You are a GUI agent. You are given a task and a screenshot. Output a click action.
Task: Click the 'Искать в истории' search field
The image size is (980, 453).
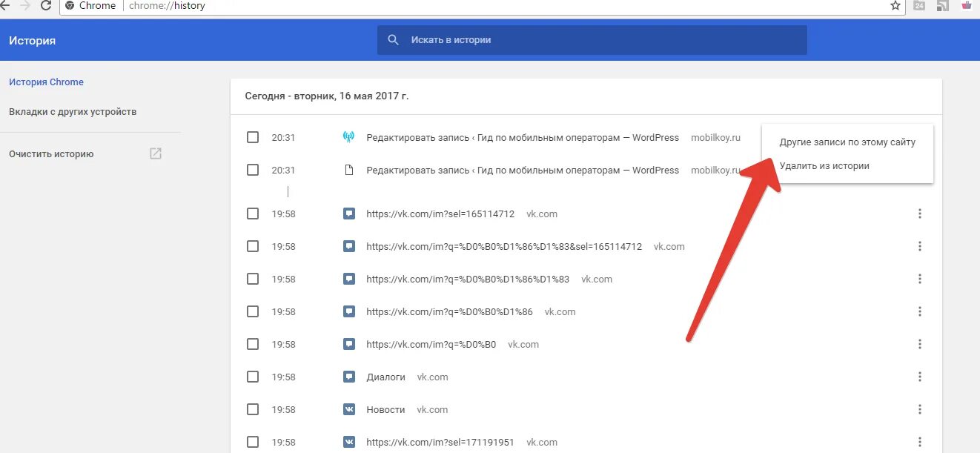[592, 40]
